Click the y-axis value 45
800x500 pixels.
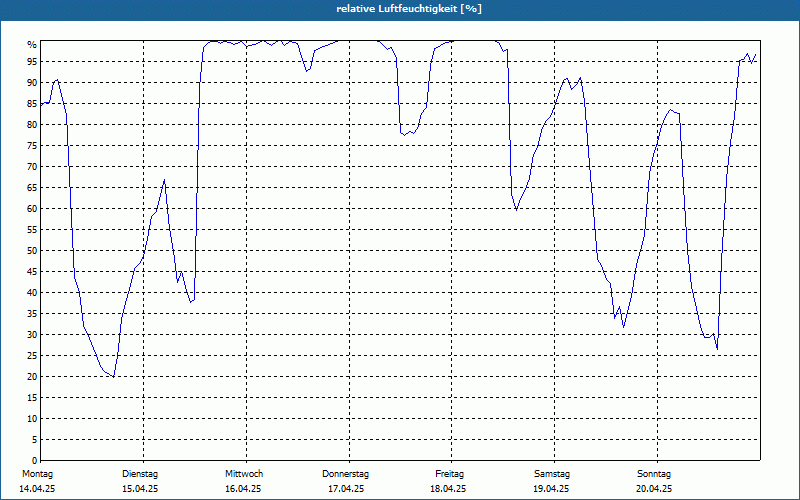[x=32, y=272]
